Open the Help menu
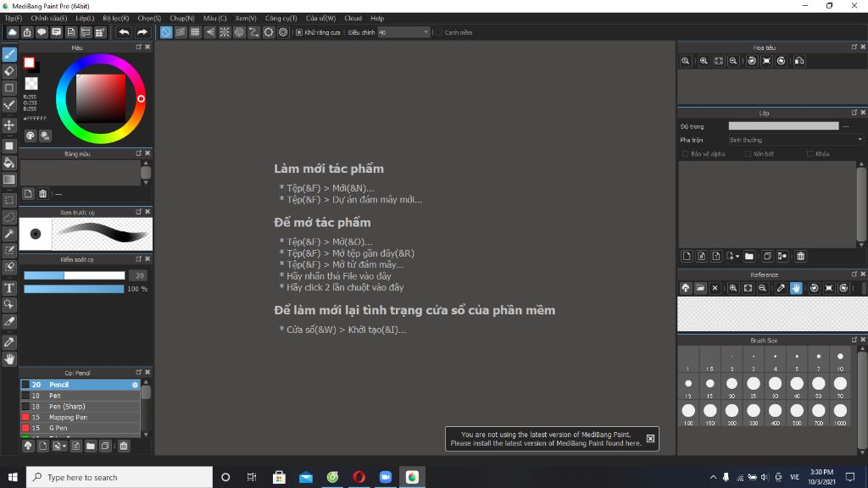Viewport: 868px width, 488px height. click(x=377, y=19)
